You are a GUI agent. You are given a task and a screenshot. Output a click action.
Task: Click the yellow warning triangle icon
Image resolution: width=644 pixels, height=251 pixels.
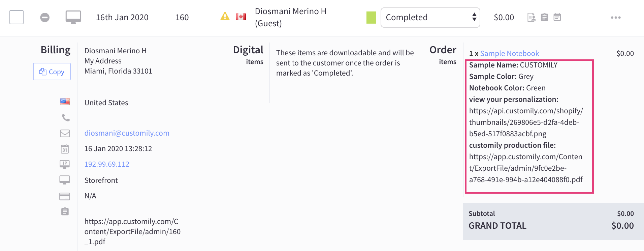click(x=225, y=16)
